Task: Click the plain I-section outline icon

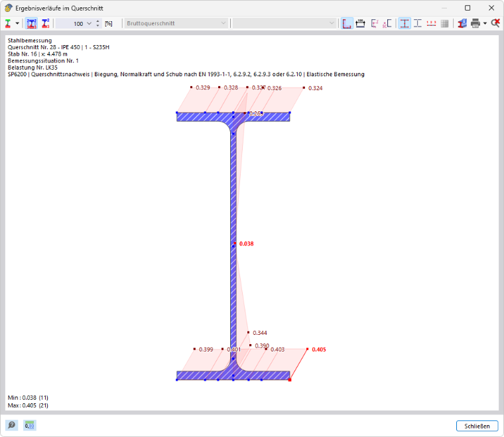Action: click(x=418, y=23)
